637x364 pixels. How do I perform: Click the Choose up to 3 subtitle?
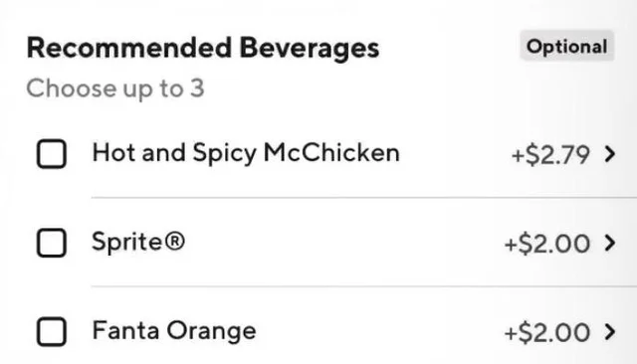pos(115,89)
